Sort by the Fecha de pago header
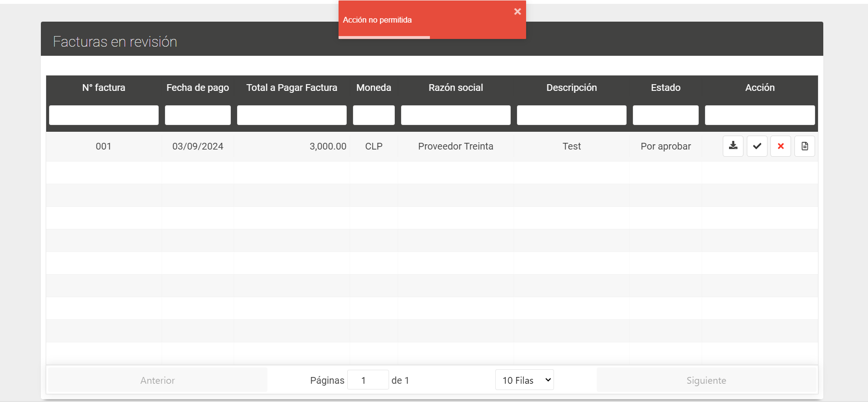The image size is (868, 402). 198,88
